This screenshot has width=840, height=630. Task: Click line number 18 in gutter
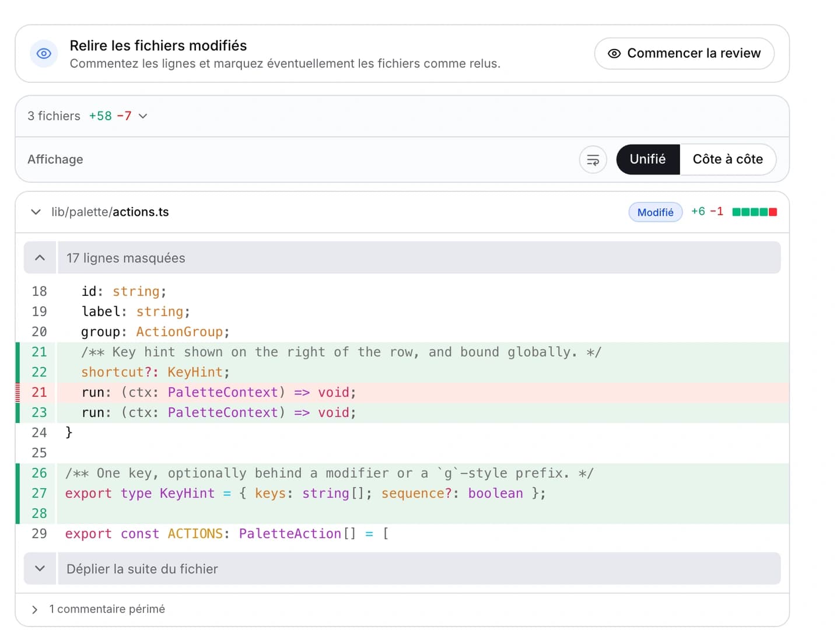(39, 291)
